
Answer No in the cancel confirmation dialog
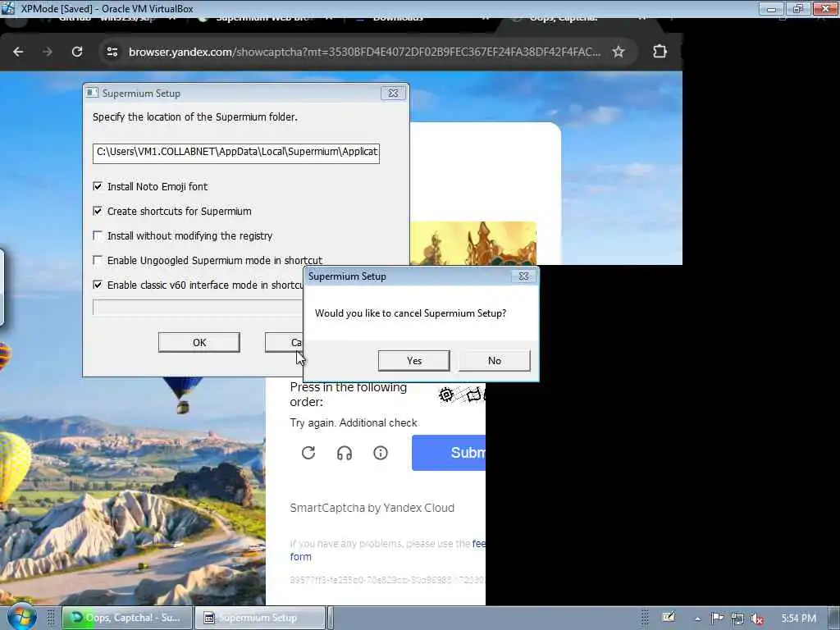495,361
